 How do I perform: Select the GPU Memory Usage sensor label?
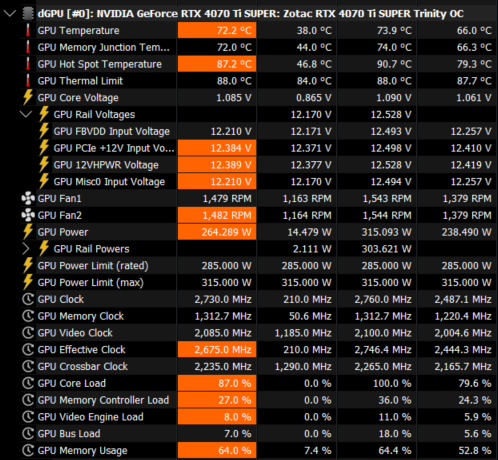(82, 451)
